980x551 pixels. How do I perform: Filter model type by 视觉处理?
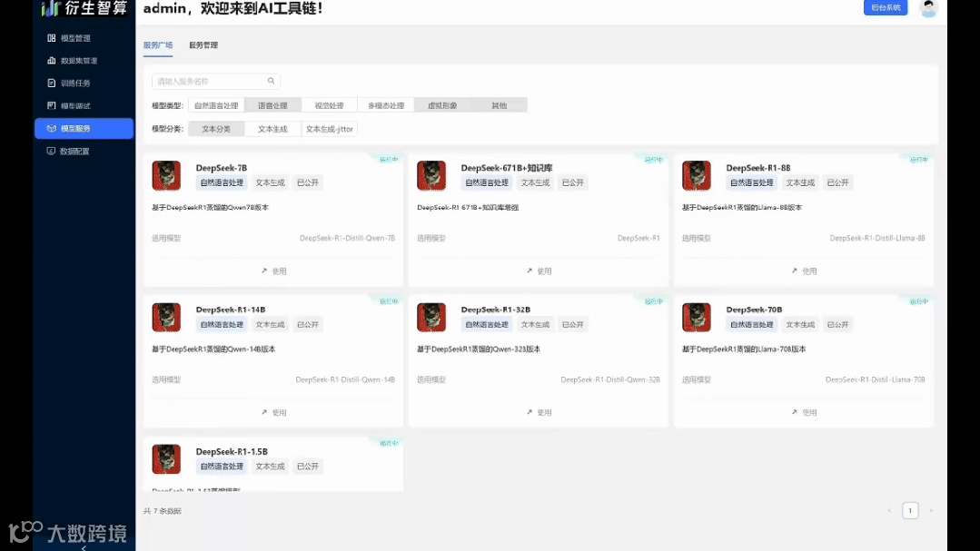pos(330,105)
